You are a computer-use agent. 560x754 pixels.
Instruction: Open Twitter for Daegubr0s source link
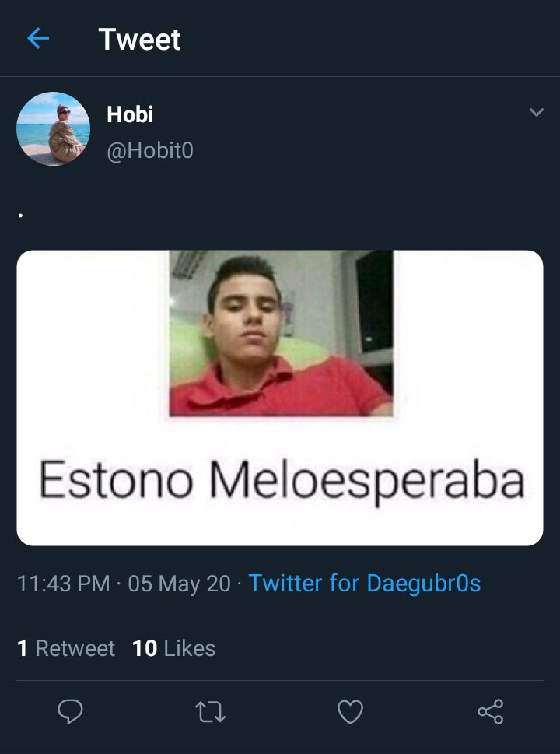pos(364,584)
